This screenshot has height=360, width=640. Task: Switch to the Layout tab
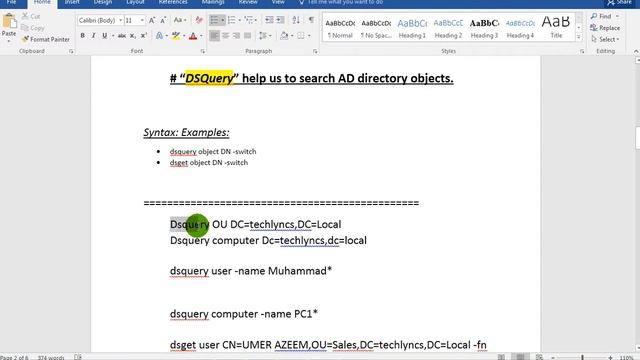135,2
